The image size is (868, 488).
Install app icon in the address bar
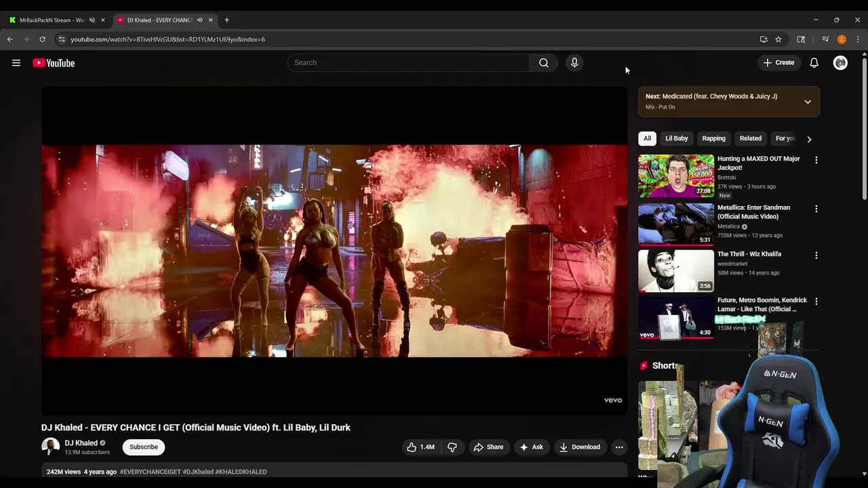(764, 39)
